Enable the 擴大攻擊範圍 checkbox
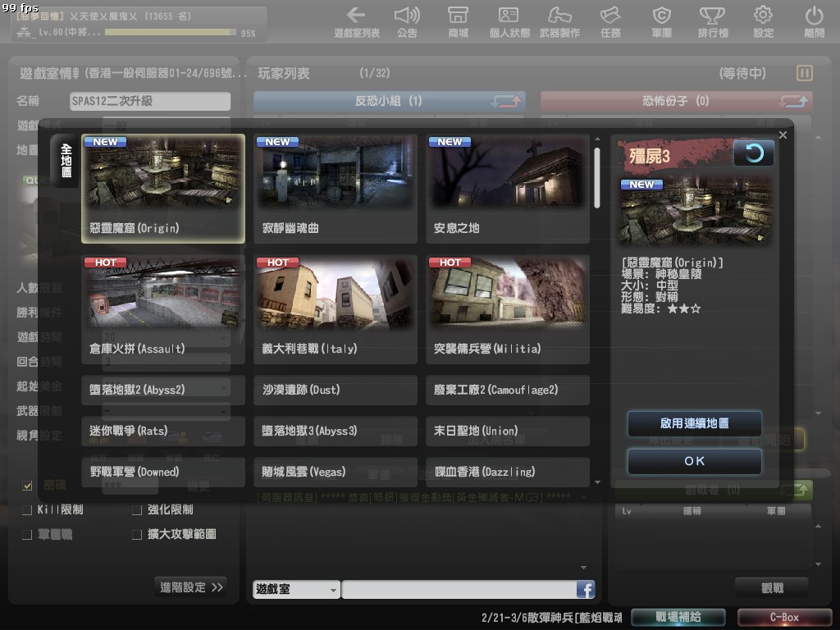Screen dimensions: 840x630 click(137, 535)
